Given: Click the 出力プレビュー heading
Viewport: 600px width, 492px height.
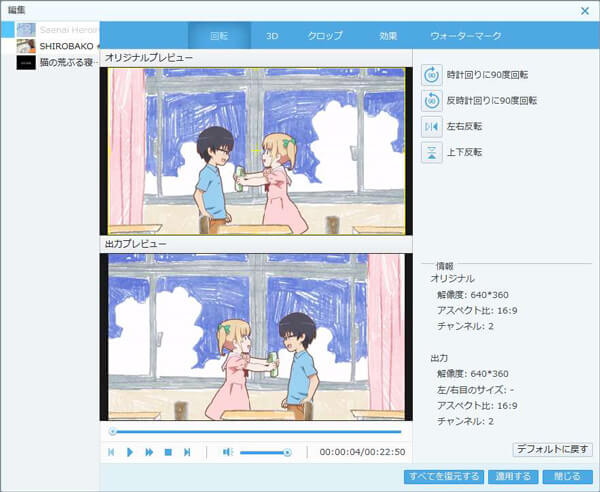Looking at the screenshot, I should pyautogui.click(x=135, y=244).
